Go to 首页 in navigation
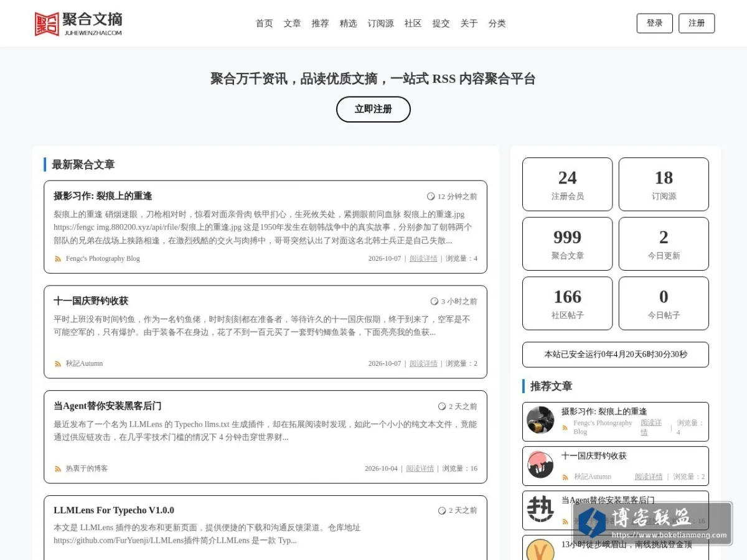The height and width of the screenshot is (560, 747). click(264, 24)
